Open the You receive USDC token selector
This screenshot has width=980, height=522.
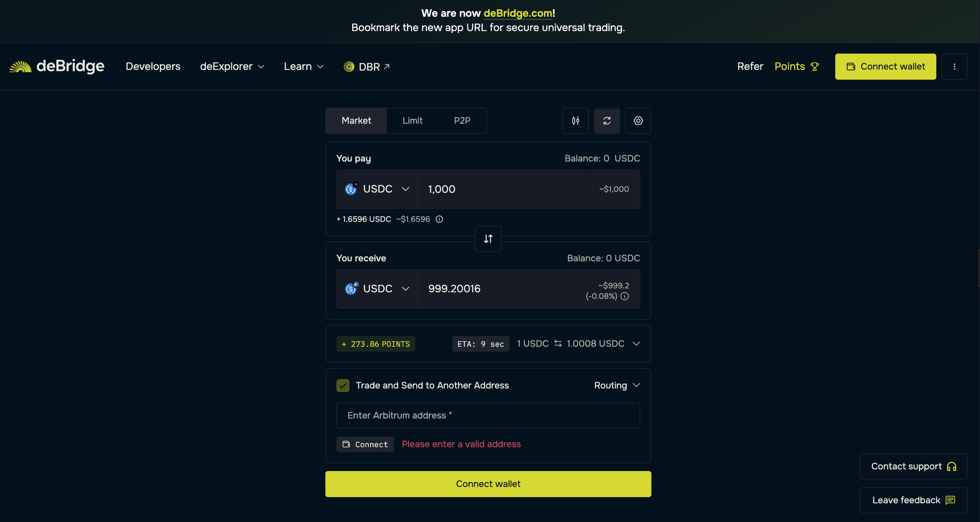pos(377,289)
